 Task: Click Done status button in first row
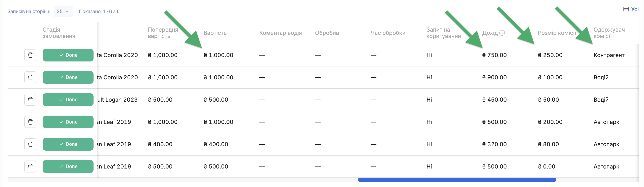coord(68,55)
